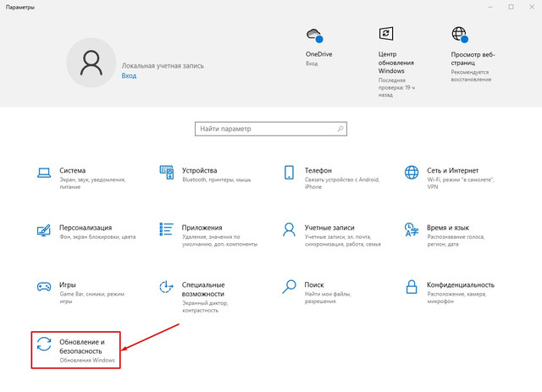Open Центр обновления Windows shortcut

coord(387,36)
